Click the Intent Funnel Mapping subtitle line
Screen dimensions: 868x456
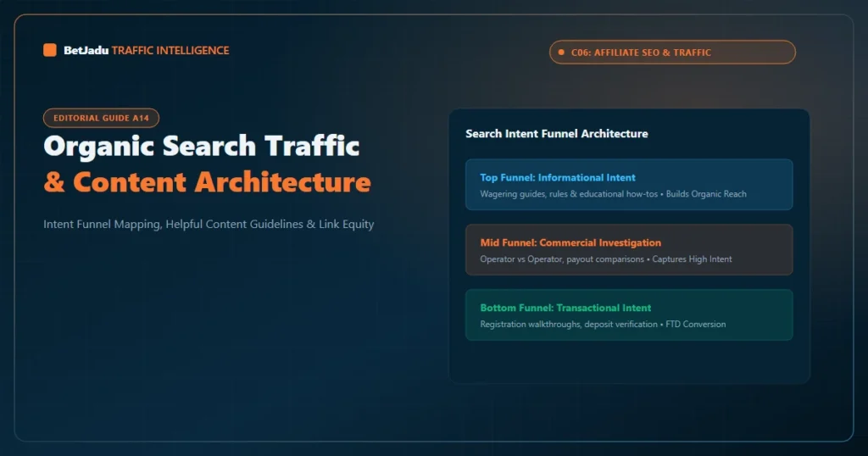209,224
